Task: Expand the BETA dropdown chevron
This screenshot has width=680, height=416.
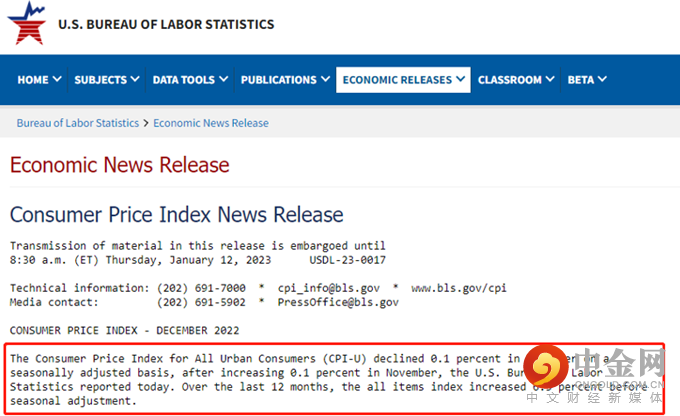Action: pos(602,79)
